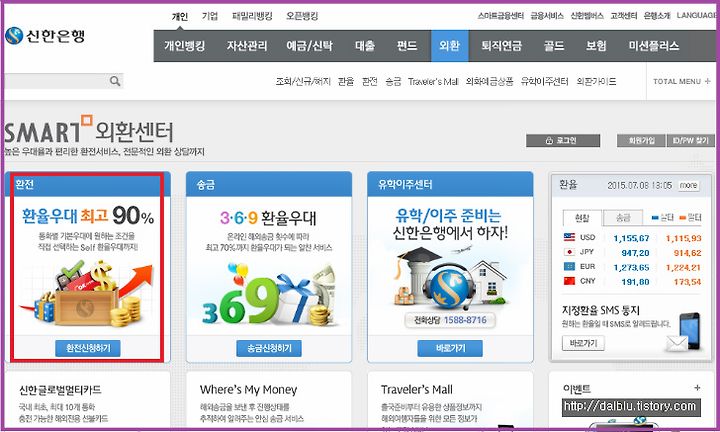Click the 송금신청하기 button
Screen dimensions: 720x432
point(269,348)
